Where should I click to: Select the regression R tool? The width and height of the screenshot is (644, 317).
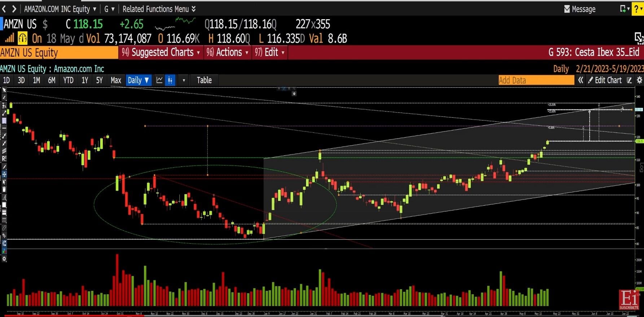(4, 158)
